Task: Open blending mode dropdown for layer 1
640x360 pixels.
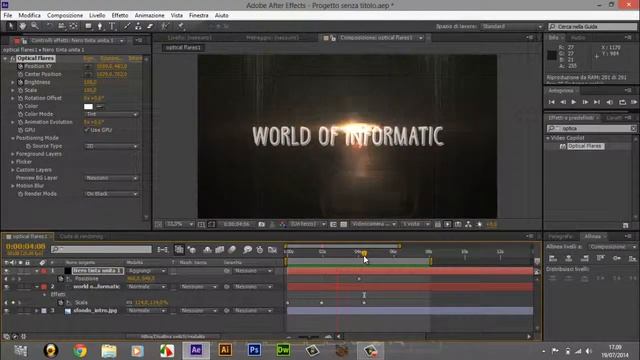Action: pyautogui.click(x=147, y=271)
